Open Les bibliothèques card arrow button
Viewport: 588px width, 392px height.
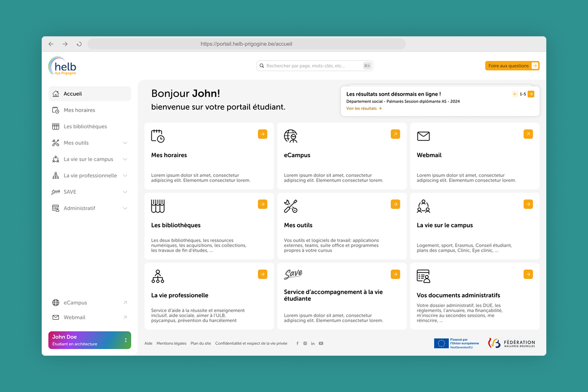tap(262, 204)
